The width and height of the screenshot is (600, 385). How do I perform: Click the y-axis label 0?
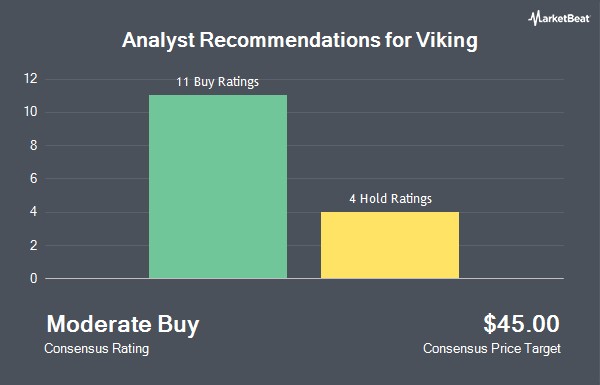34,278
